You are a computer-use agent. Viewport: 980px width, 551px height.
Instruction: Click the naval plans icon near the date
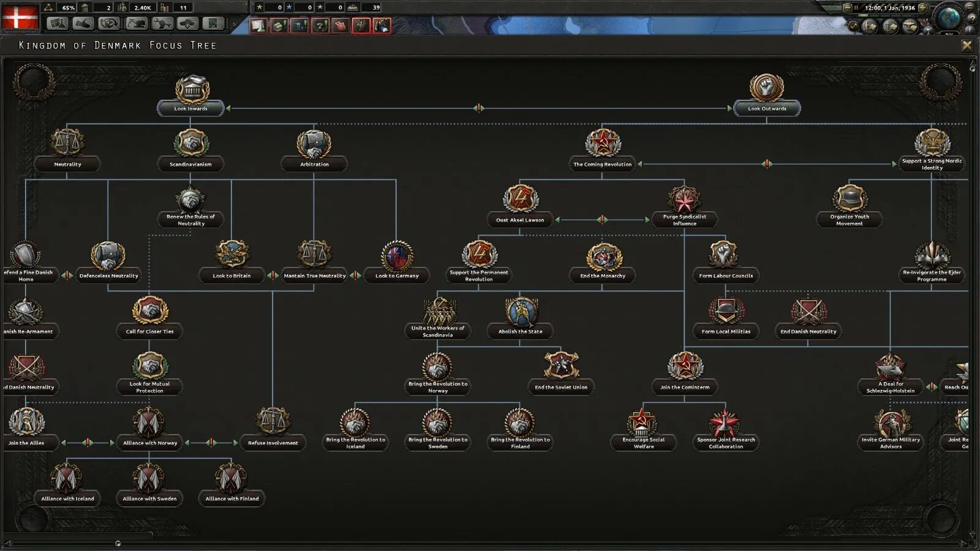[x=890, y=27]
